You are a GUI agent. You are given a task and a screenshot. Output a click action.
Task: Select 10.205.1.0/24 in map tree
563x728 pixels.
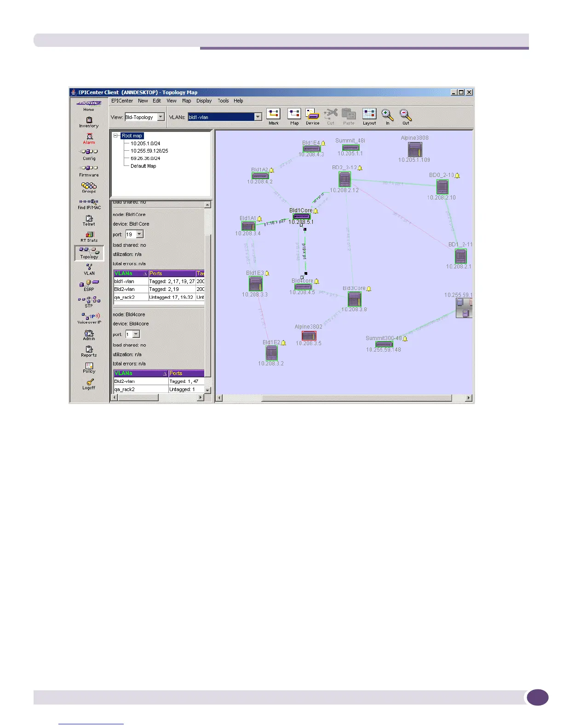(145, 143)
